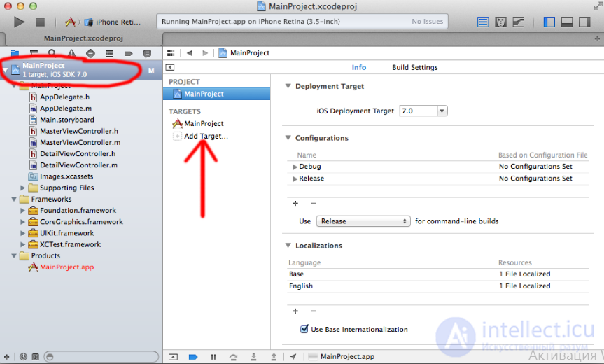Collapse the Configurations section
This screenshot has width=604, height=364.
tap(288, 138)
